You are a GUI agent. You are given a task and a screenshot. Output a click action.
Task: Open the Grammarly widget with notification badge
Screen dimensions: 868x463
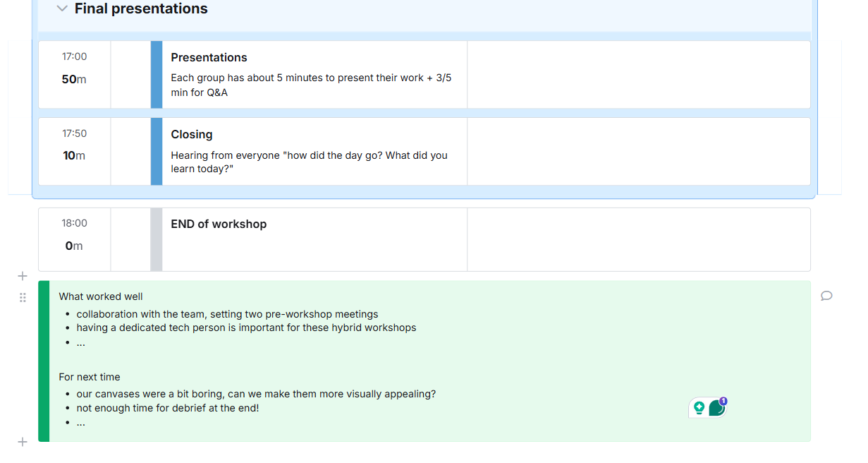[x=716, y=407]
